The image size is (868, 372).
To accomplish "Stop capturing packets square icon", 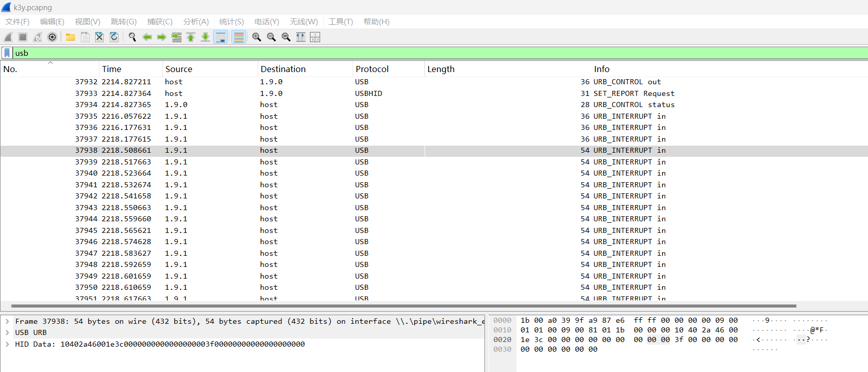I will (x=23, y=37).
